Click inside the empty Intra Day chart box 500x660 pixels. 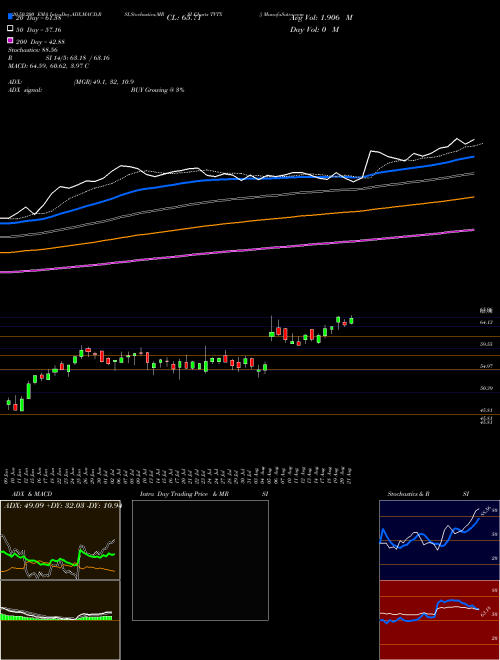click(200, 560)
